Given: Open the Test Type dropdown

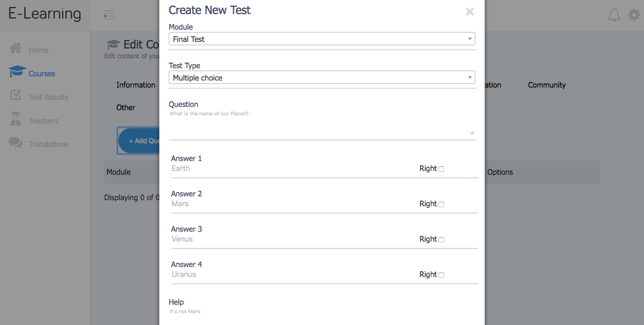Looking at the screenshot, I should [x=322, y=78].
